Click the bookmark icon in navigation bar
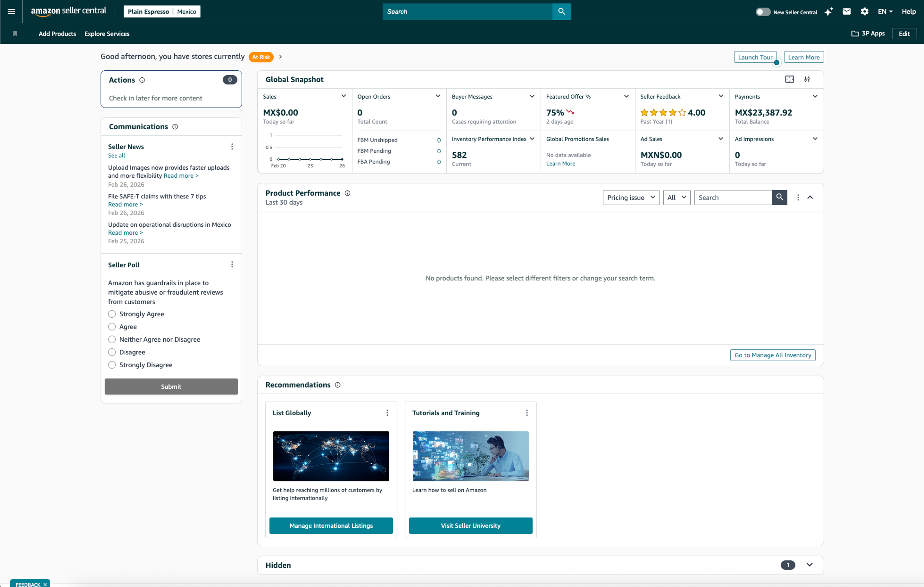 coord(15,34)
